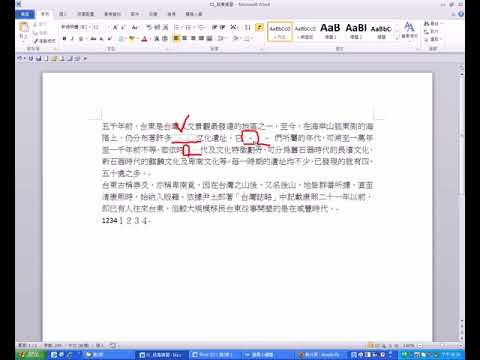Click the paragraph Shading icon

(236, 39)
